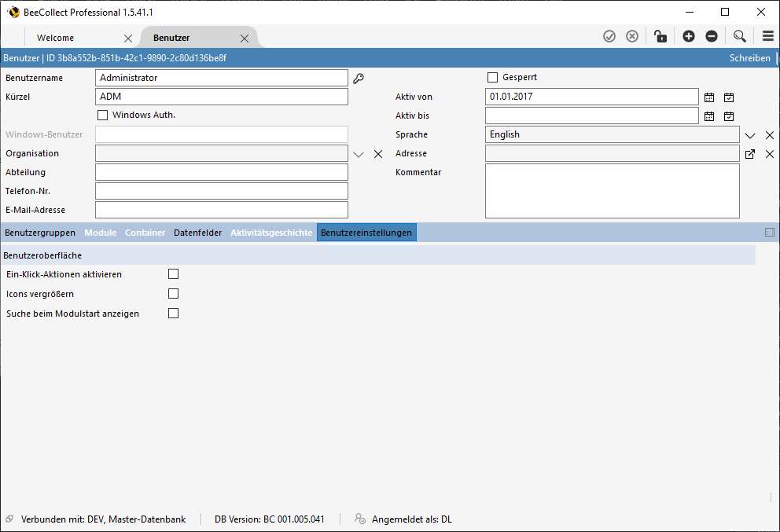
Task: Expand the Sprache dropdown arrow
Action: click(x=750, y=135)
